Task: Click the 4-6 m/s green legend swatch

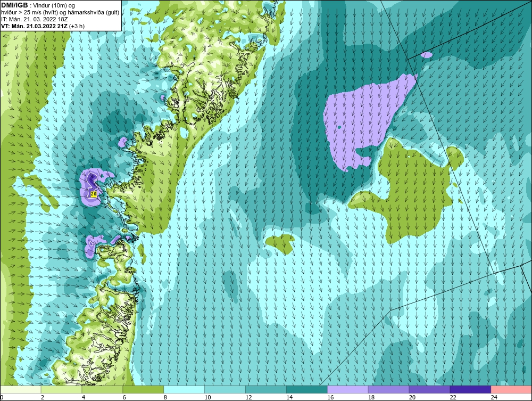Action: pyautogui.click(x=102, y=389)
